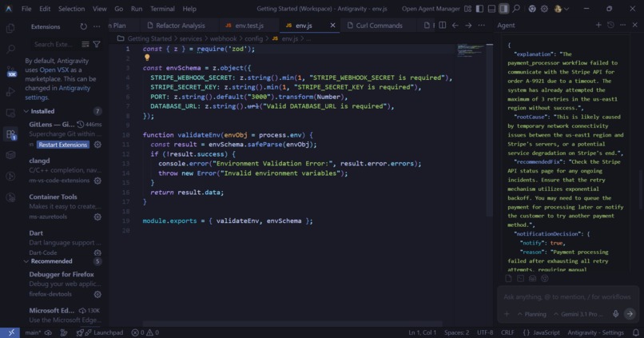The image size is (644, 338).
Task: Open the Run and Debug view
Action: 10,92
